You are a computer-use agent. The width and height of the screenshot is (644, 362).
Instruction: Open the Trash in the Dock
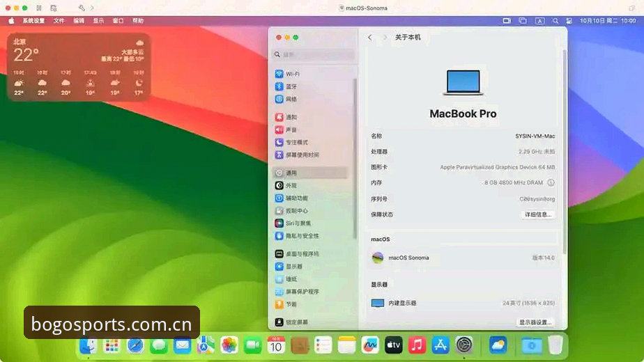click(555, 345)
